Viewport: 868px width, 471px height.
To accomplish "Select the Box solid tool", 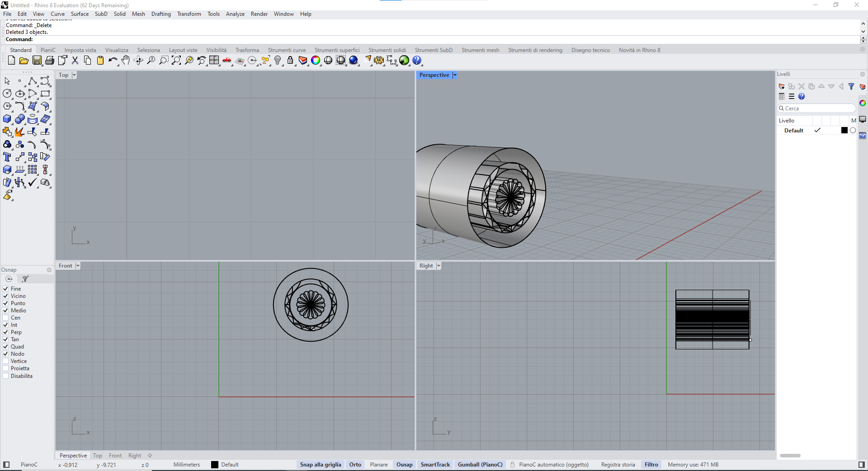I will pos(7,119).
